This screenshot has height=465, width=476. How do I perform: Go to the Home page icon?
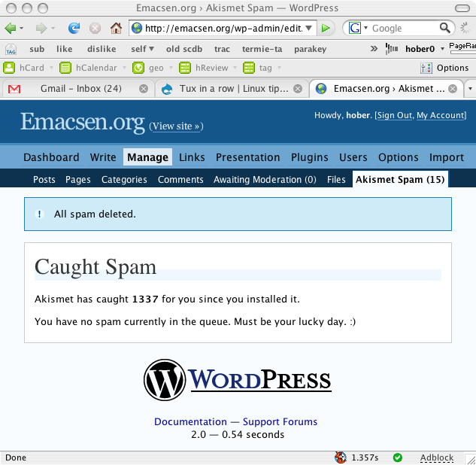point(116,29)
